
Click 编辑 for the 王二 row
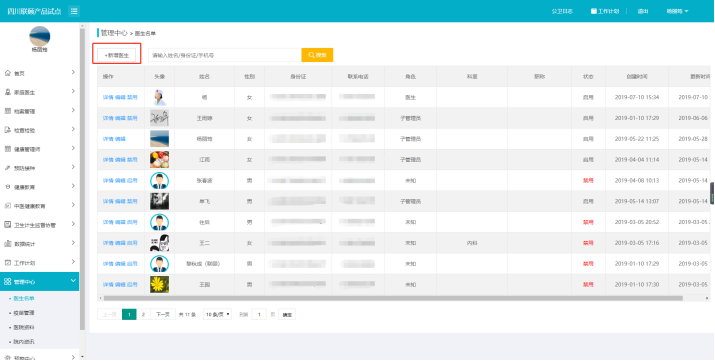(120, 243)
